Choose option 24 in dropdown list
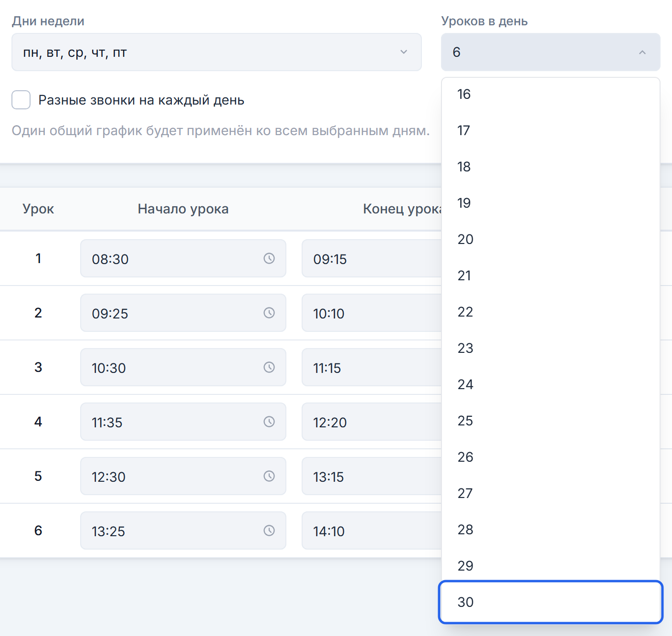 [x=551, y=384]
